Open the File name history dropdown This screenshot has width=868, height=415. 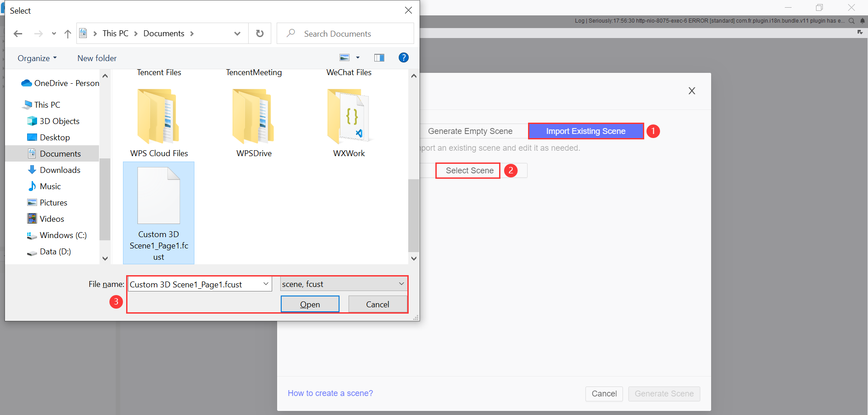(x=265, y=284)
